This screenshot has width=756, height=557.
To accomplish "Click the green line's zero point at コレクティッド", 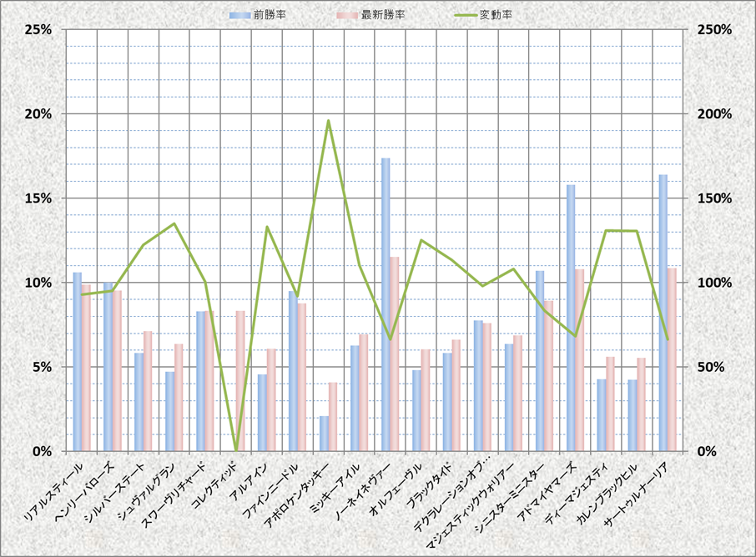I will point(236,450).
